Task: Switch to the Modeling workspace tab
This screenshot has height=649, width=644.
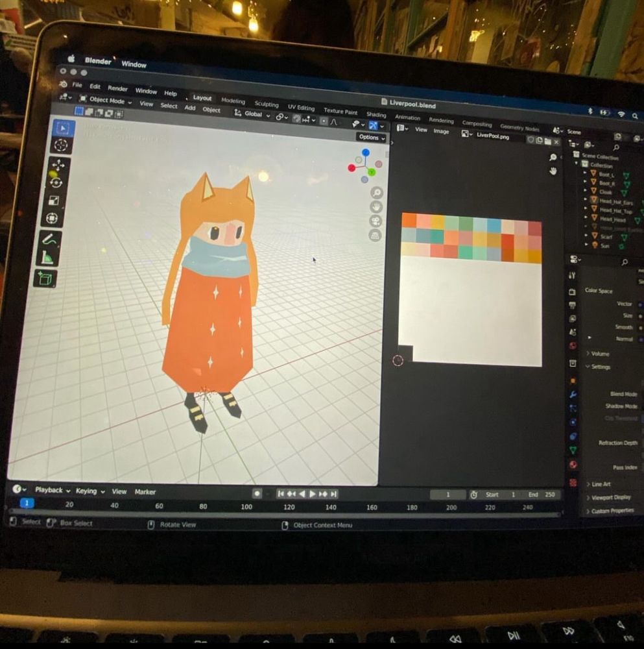Action: point(233,101)
